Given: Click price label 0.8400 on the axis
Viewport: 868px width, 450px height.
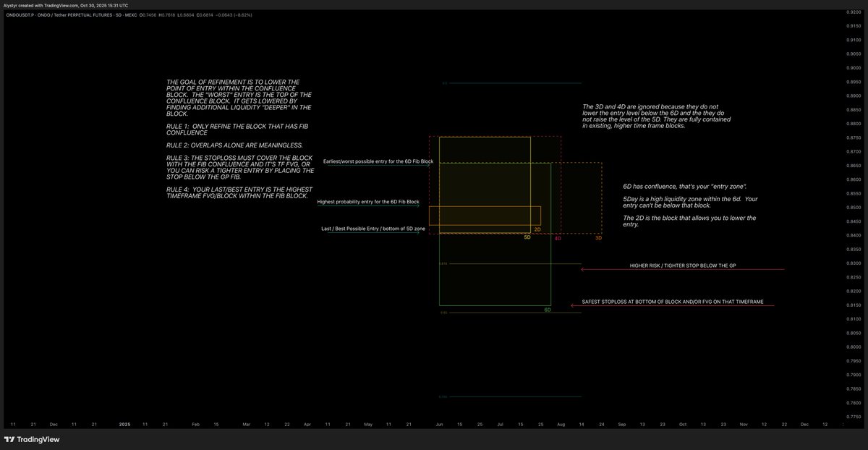Looking at the screenshot, I should [853, 235].
